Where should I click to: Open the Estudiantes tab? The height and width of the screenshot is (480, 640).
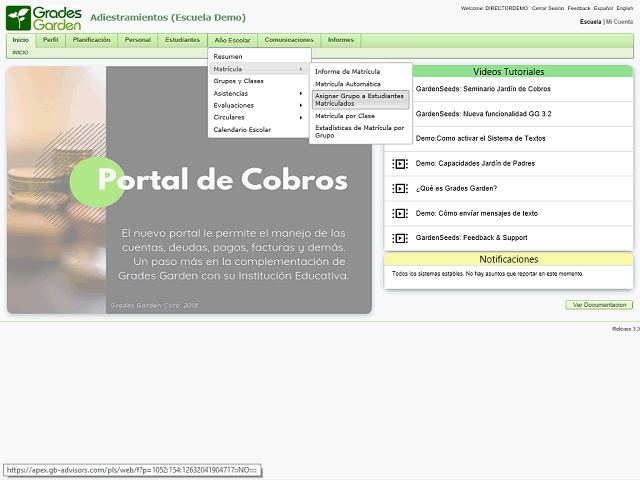coord(182,40)
